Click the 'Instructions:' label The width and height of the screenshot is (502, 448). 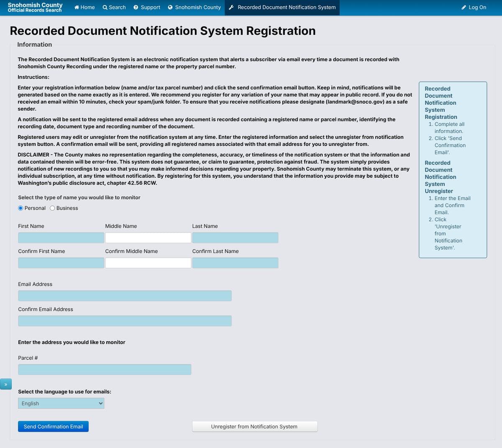[33, 77]
